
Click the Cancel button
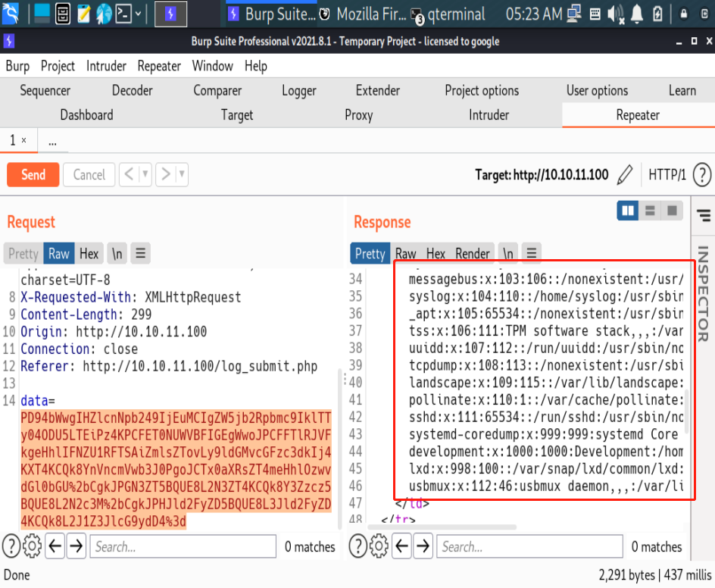(x=89, y=175)
